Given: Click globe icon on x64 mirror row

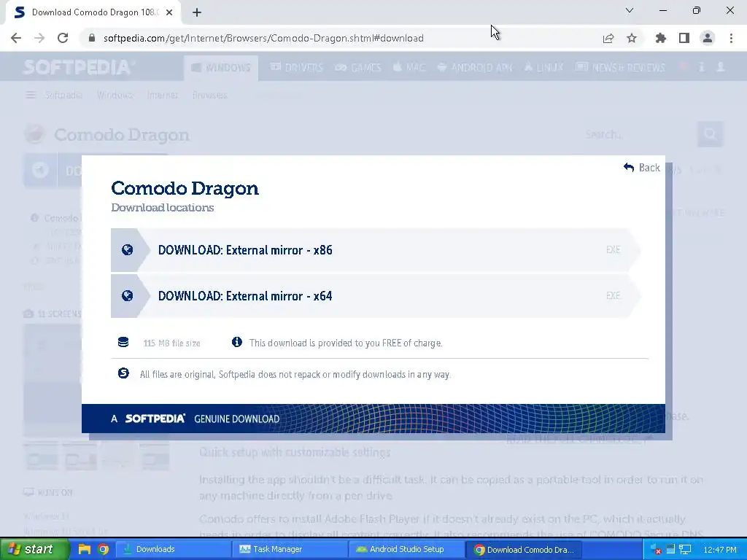Looking at the screenshot, I should click(x=127, y=296).
